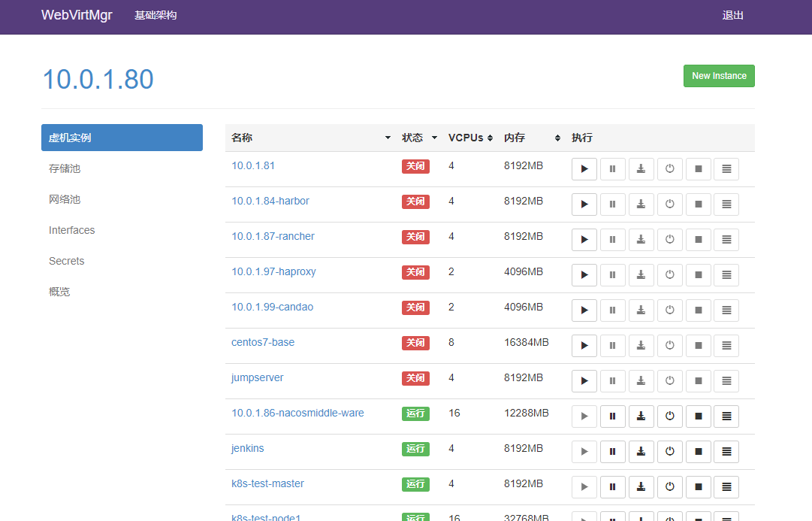This screenshot has width=812, height=521.
Task: Open the list icon for 10.0.1.84-harbor
Action: tap(726, 204)
